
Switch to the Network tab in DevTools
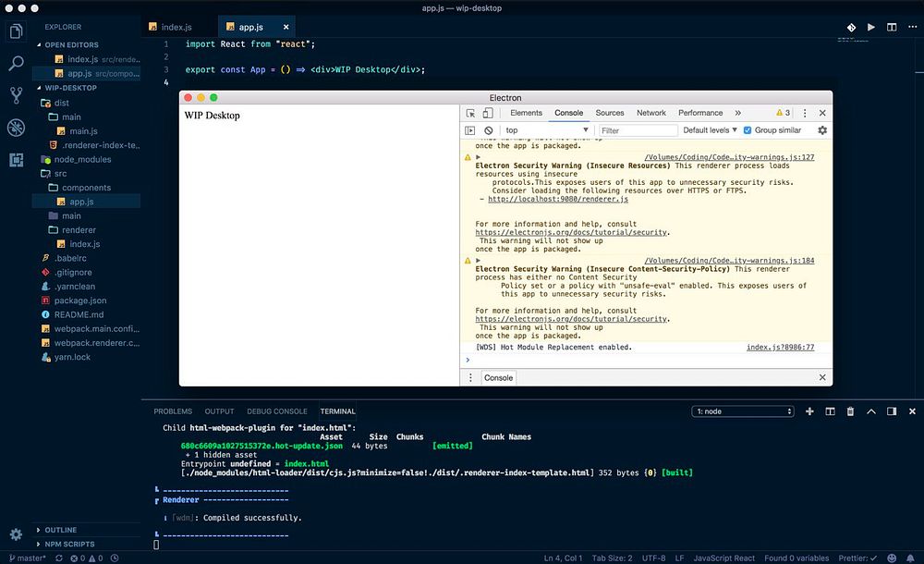[650, 113]
